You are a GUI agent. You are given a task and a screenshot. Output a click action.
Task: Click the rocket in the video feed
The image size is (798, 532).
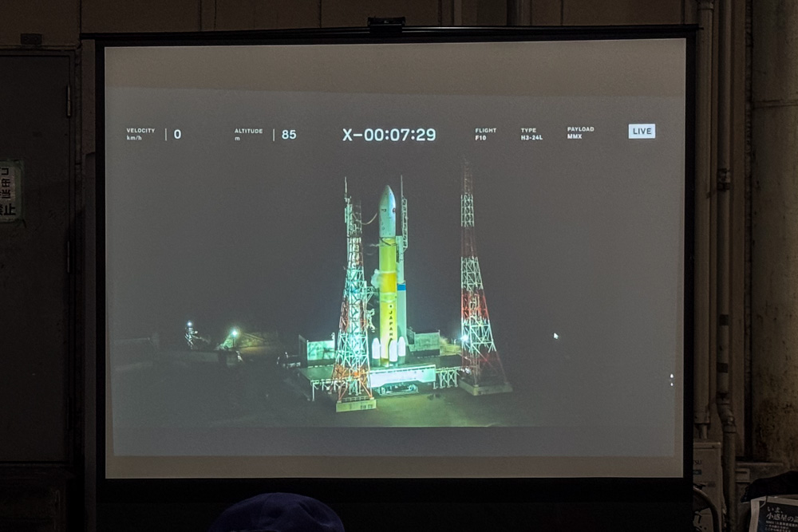pyautogui.click(x=390, y=275)
